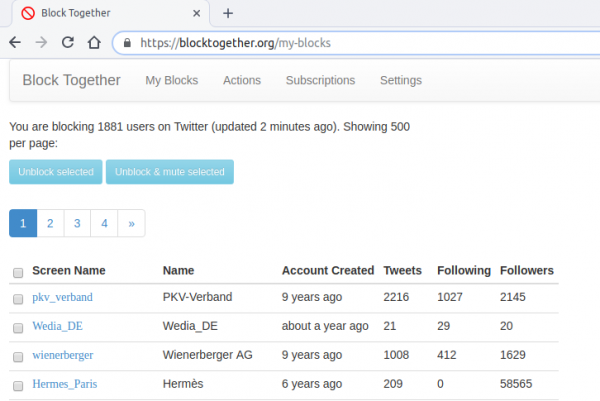Go to browser home page icon
600x401 pixels.
click(94, 43)
